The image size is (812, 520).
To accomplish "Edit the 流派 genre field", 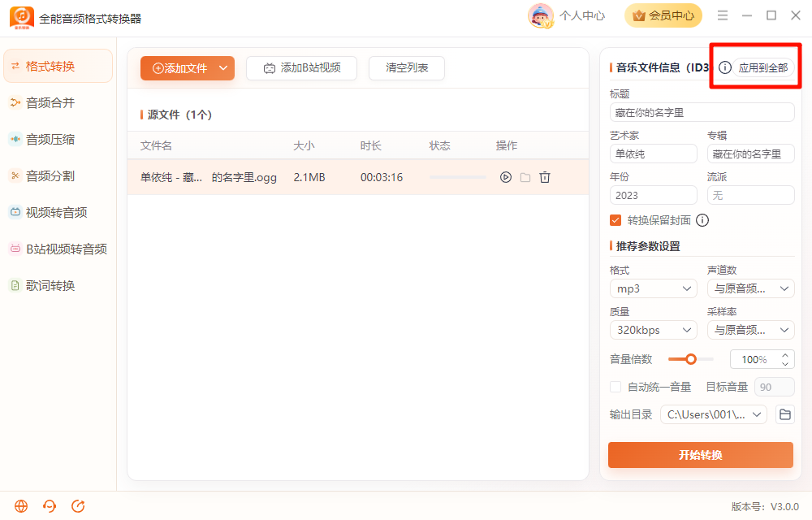I will coord(750,195).
